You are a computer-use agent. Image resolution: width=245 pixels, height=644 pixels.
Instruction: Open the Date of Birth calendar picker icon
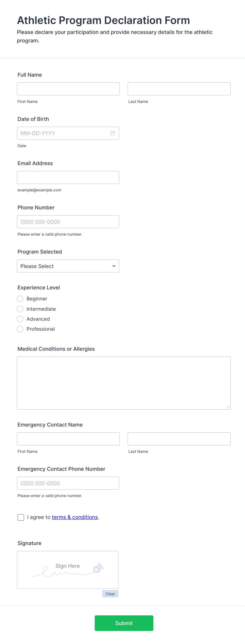[x=113, y=133]
